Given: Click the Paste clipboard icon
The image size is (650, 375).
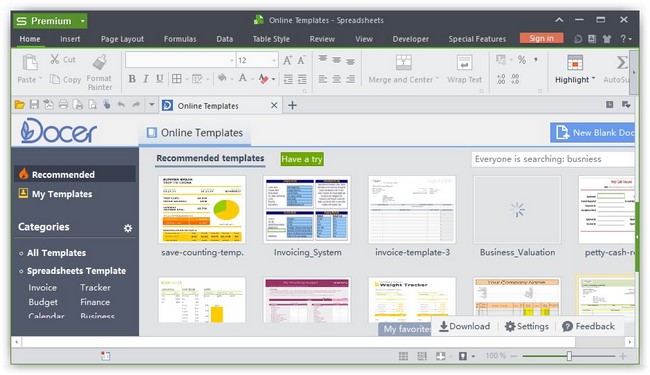Looking at the screenshot, I should tap(29, 63).
